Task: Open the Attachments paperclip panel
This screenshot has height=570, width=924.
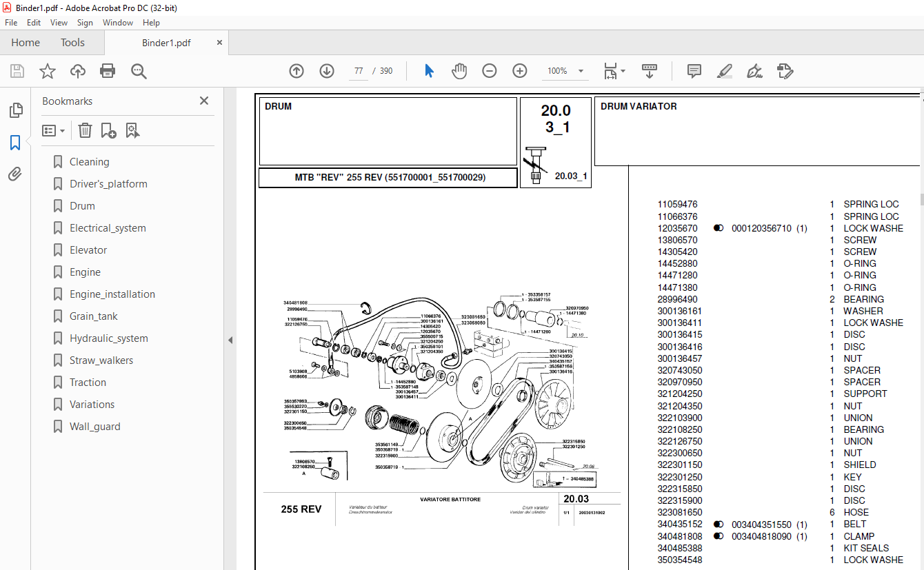Action: (x=15, y=174)
